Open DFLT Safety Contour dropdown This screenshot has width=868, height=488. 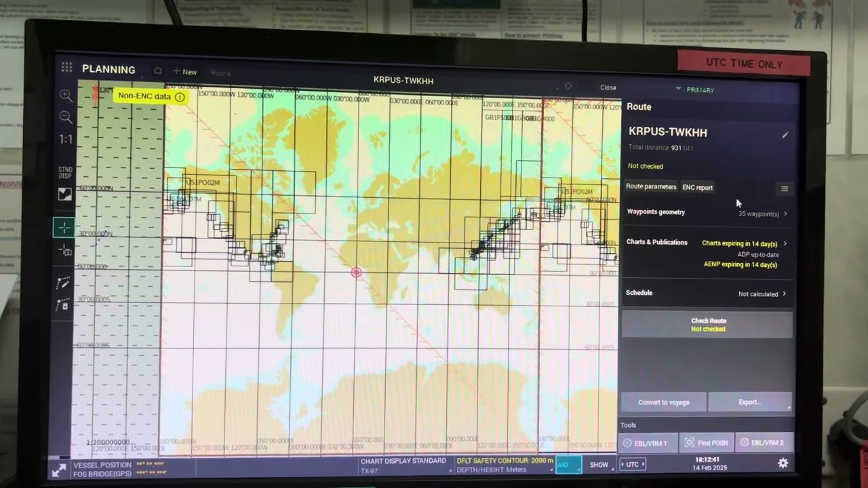click(505, 465)
